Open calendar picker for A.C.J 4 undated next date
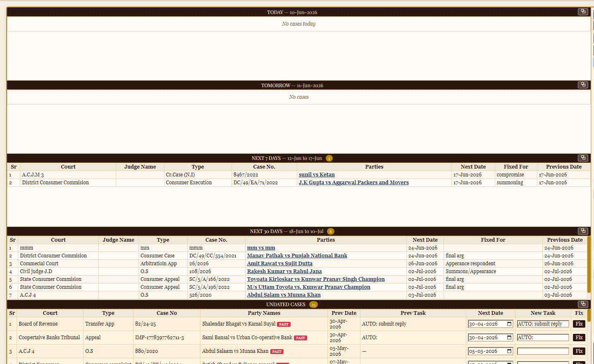The height and width of the screenshot is (364, 594). [x=509, y=351]
